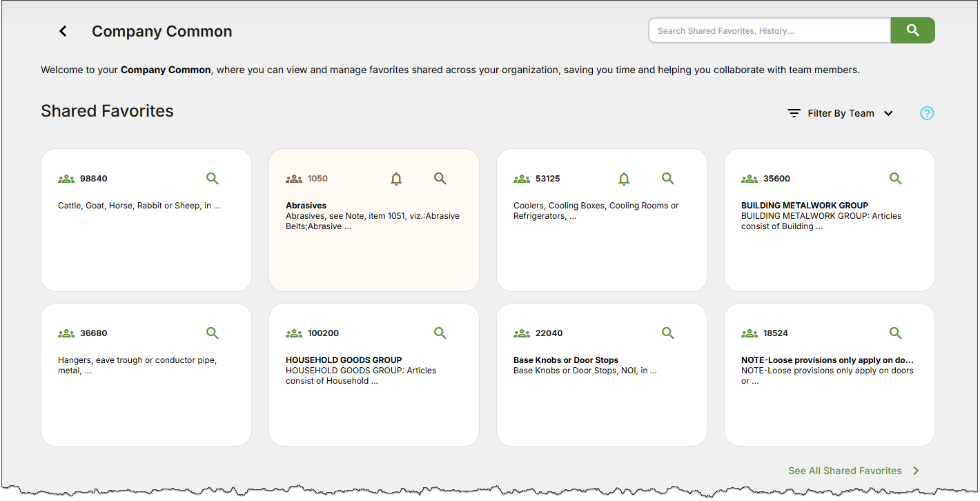Toggle the bell notification on card 53125
This screenshot has width=980, height=501.
tap(624, 179)
